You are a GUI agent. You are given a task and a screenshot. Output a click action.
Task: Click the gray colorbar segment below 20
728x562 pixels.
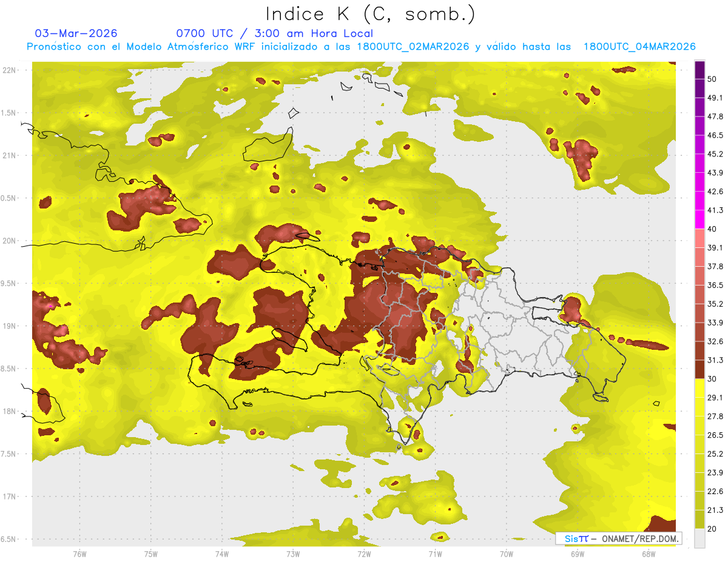[x=699, y=538]
